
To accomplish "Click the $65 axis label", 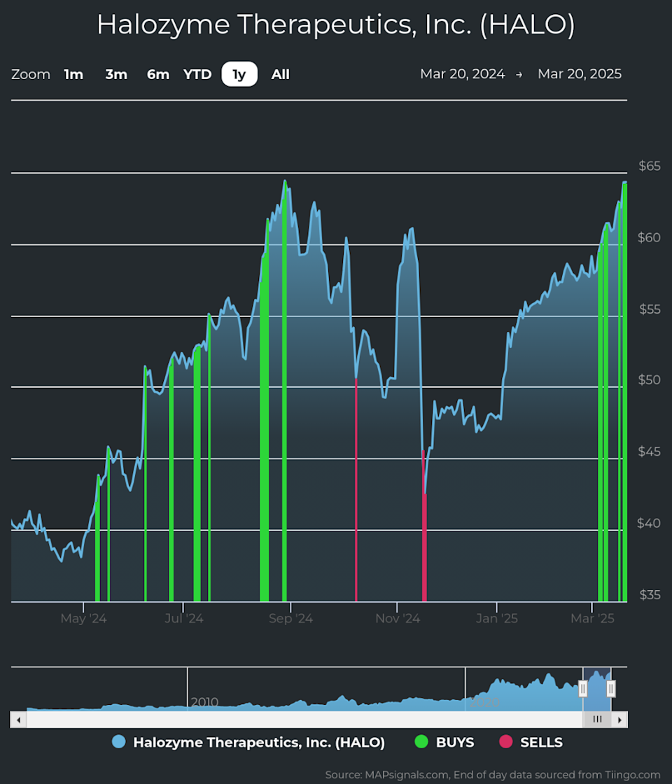I will coord(650,166).
